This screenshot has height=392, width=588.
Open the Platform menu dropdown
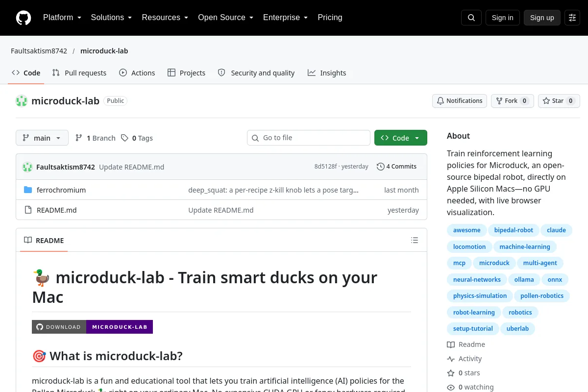[x=62, y=18]
